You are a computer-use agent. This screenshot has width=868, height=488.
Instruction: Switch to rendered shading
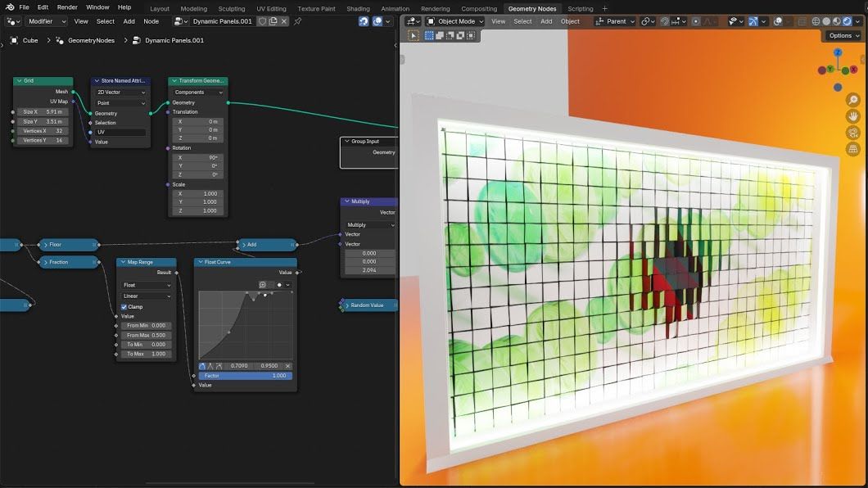(x=848, y=21)
